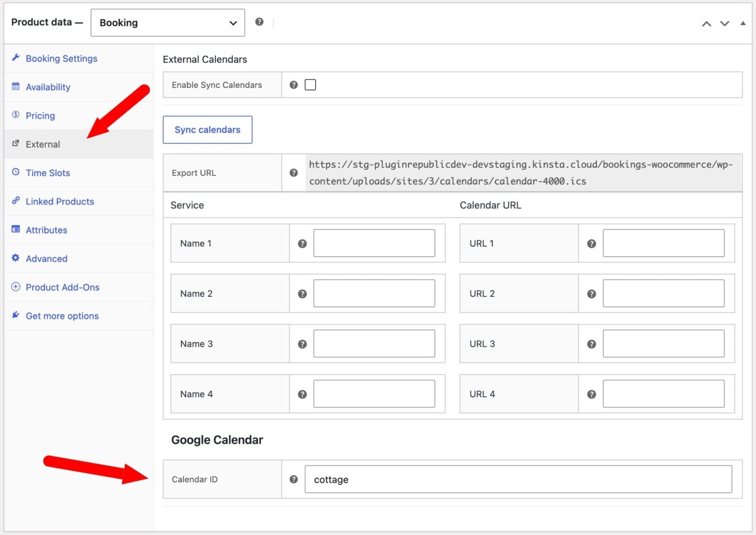The height and width of the screenshot is (535, 756).
Task: Click the list icon beside Attributes
Action: coord(16,229)
